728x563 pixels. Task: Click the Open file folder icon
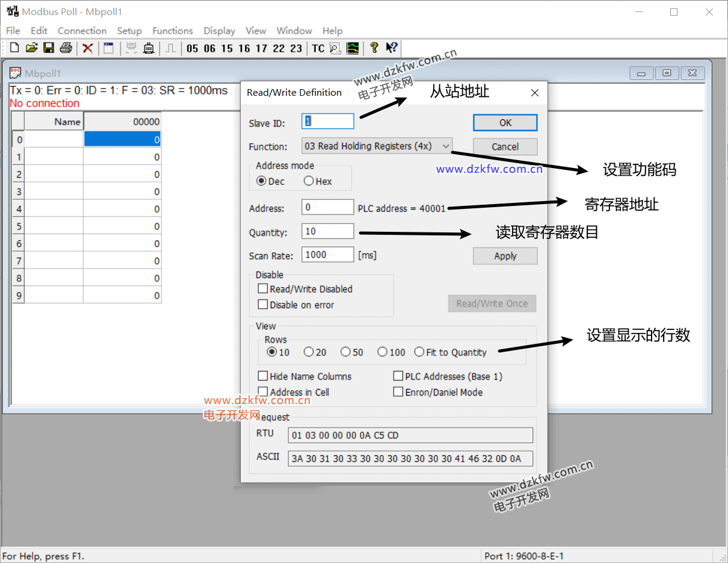[31, 48]
